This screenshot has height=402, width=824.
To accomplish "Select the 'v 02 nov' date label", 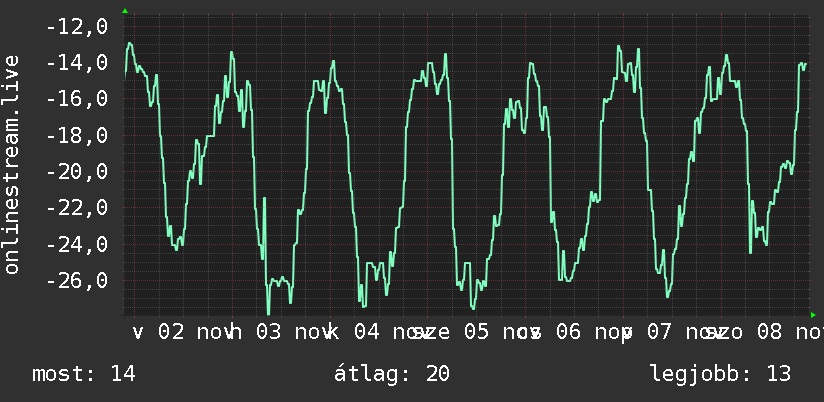I will [182, 332].
